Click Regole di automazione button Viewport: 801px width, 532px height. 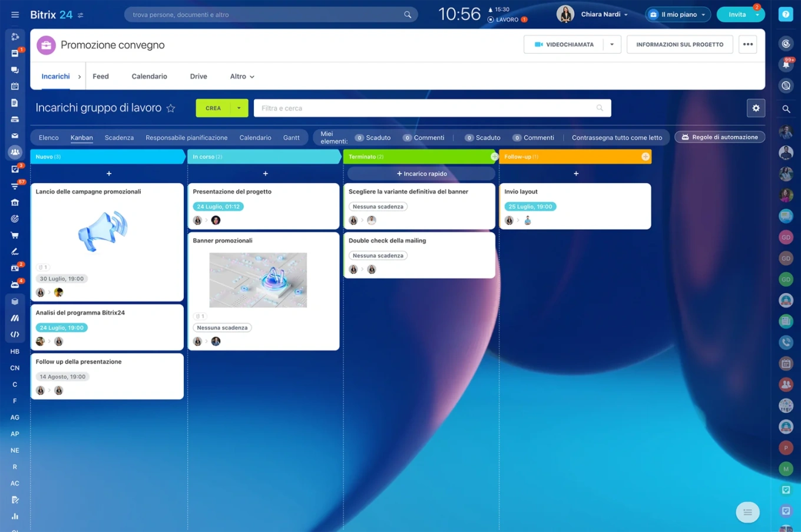(720, 137)
